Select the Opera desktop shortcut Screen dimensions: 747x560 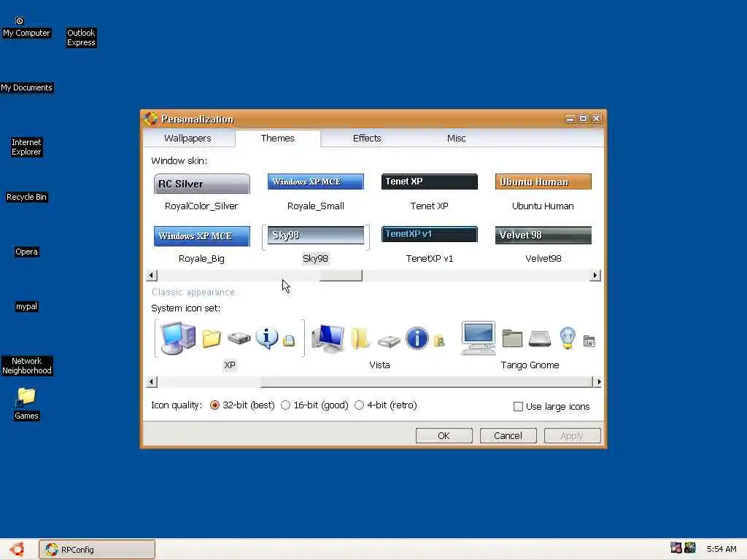[26, 252]
